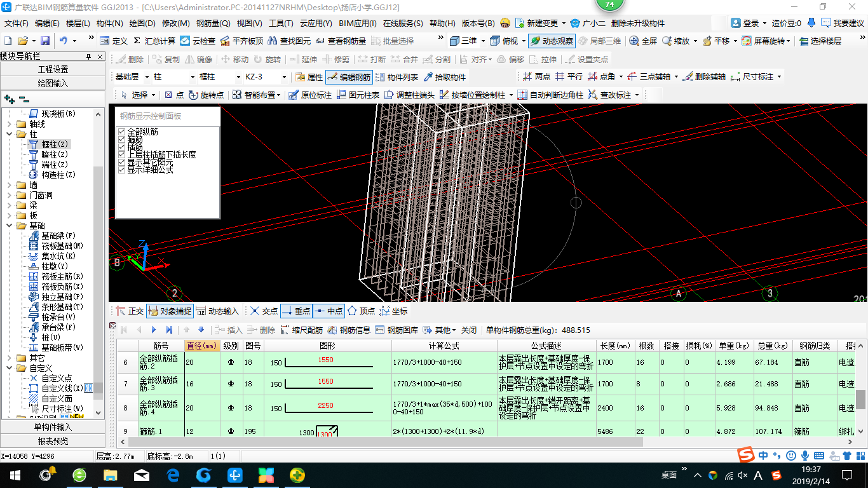Open 俯视 view direction dropdown arrow
Viewport: 868px width, 488px height.
[523, 41]
